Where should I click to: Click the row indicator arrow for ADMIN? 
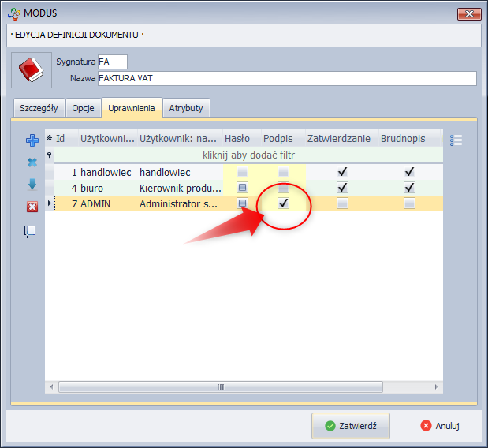coord(49,203)
